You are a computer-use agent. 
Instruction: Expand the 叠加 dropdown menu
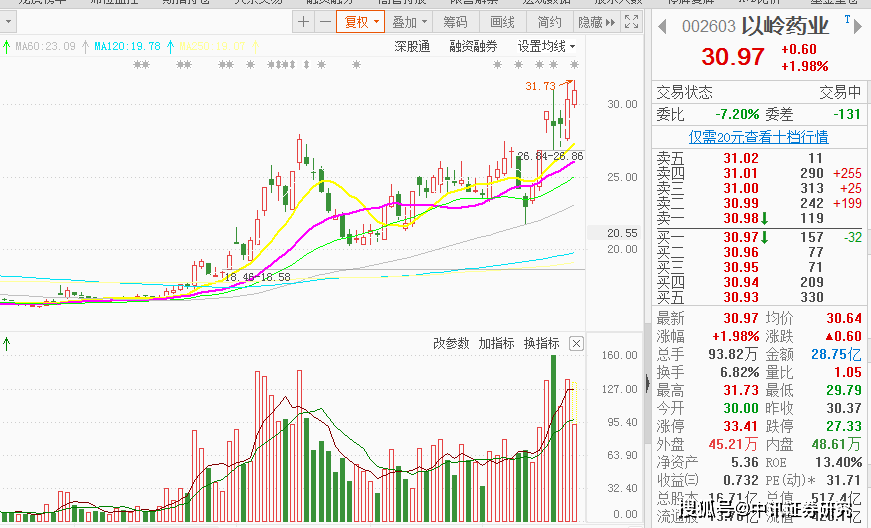coord(409,22)
